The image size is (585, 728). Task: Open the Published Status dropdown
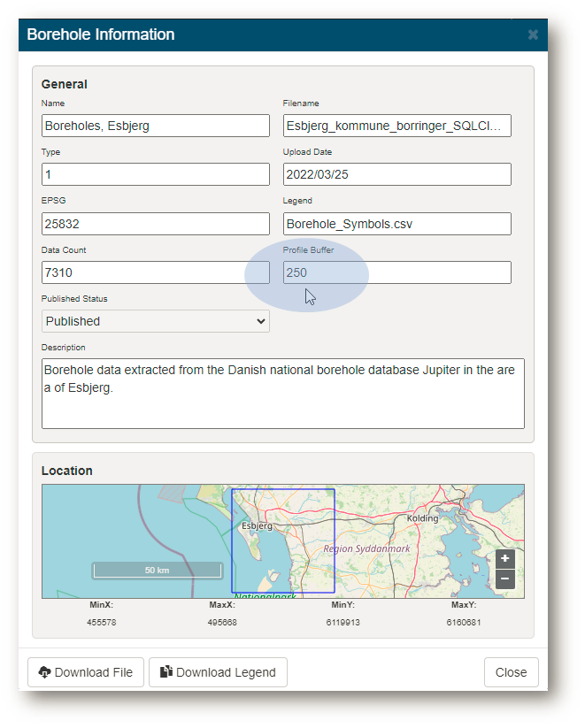tap(155, 321)
